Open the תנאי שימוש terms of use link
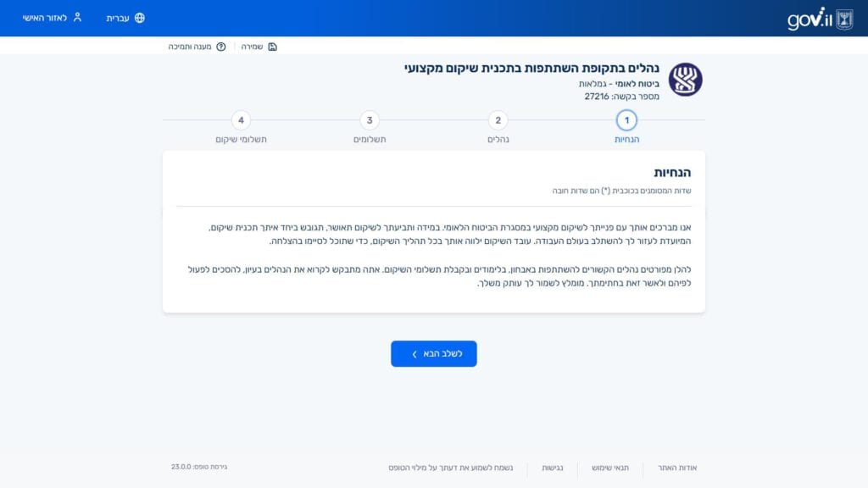This screenshot has height=488, width=868. pyautogui.click(x=610, y=467)
